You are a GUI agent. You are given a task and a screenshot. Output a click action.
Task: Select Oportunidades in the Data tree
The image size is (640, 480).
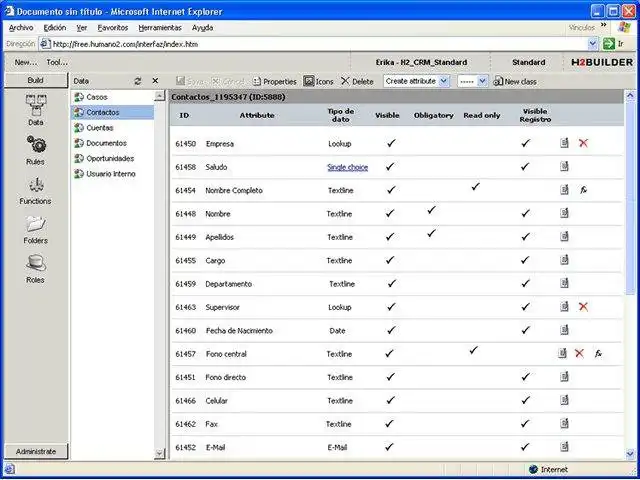(x=110, y=158)
